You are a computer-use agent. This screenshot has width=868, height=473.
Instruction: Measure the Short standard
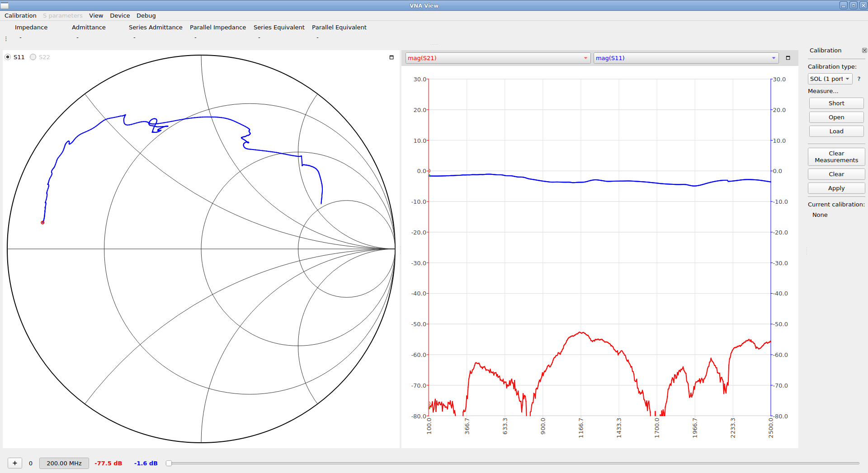pos(836,103)
